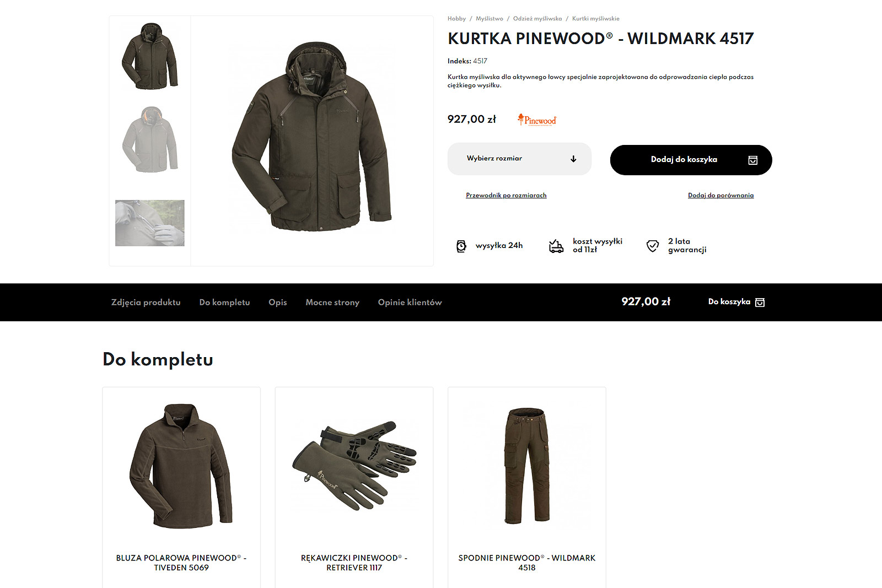Open the Opinie klientów section
This screenshot has height=588, width=882.
(410, 302)
